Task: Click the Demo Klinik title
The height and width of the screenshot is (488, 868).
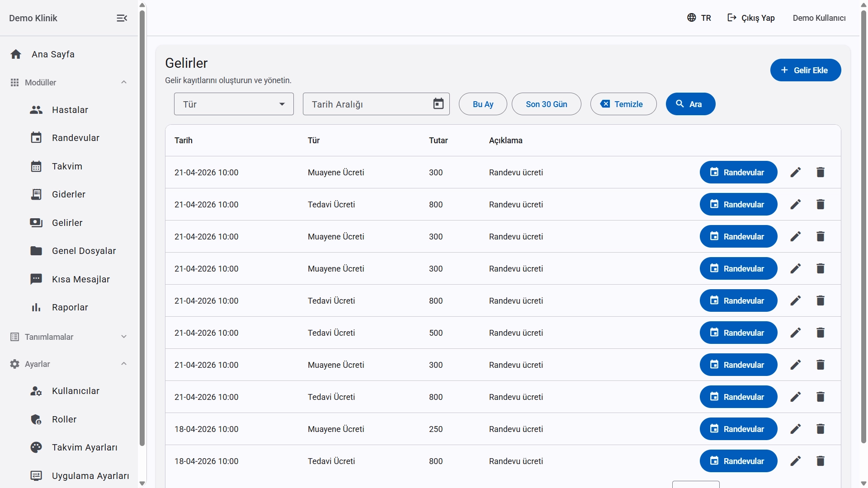Action: (x=33, y=18)
